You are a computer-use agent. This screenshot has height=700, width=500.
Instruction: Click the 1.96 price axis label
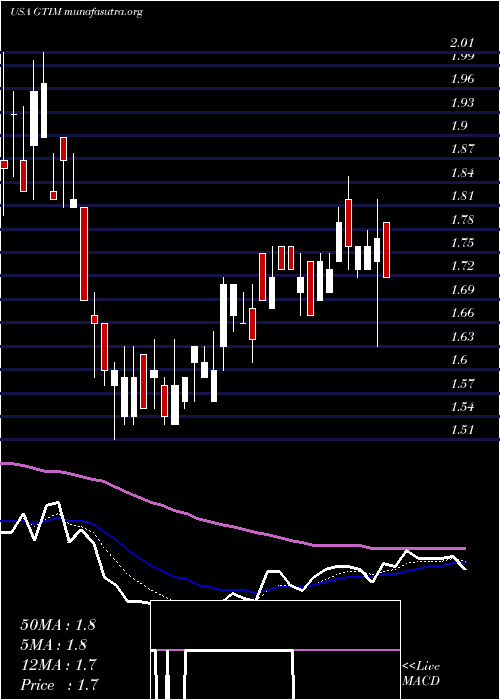pos(461,79)
